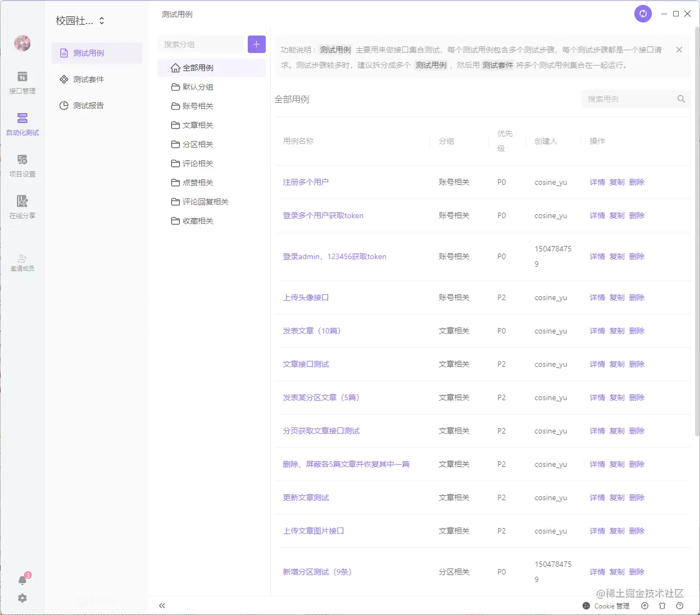Open 在线分享 sidebar icon
The width and height of the screenshot is (700, 615).
tap(22, 207)
